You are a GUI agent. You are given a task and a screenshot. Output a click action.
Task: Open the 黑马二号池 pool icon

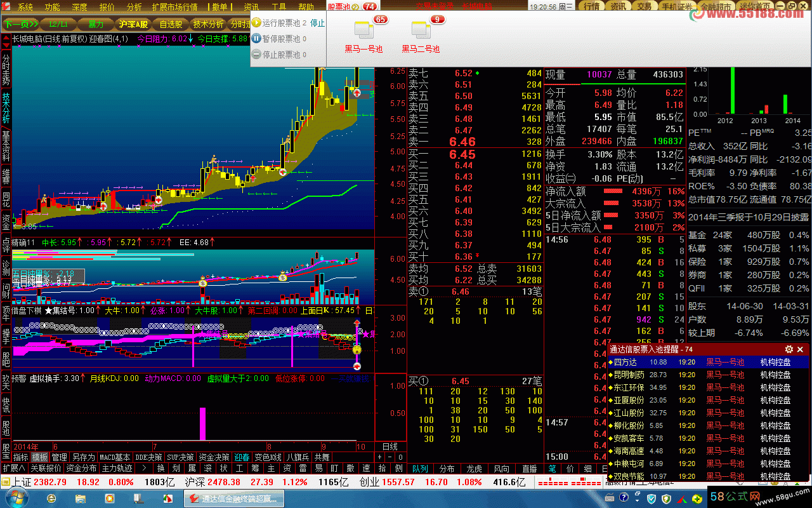click(x=420, y=29)
